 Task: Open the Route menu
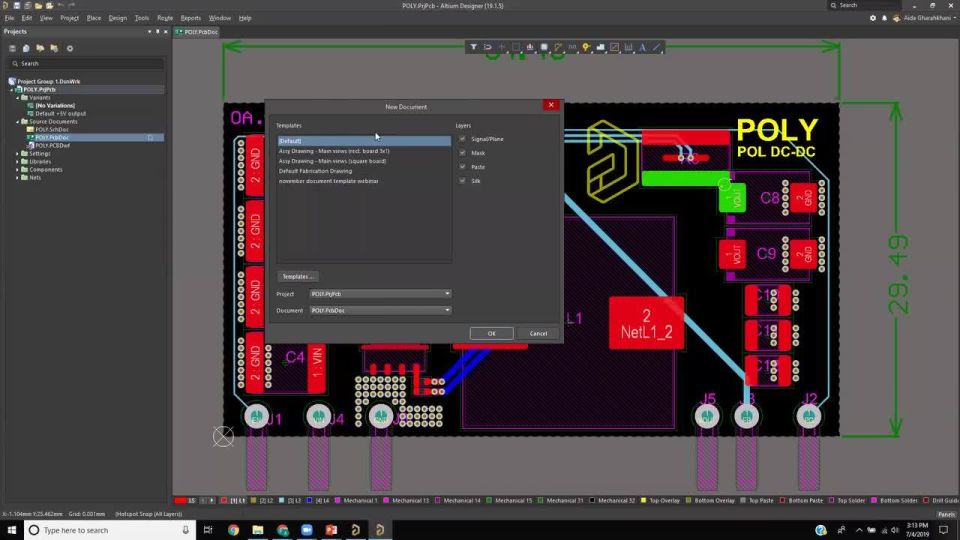coord(165,18)
